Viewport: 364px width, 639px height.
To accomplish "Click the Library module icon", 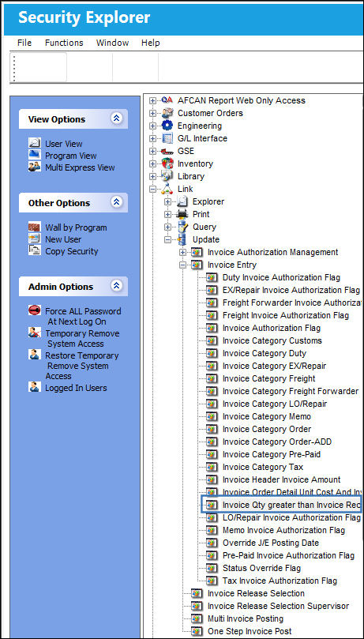I will point(167,176).
